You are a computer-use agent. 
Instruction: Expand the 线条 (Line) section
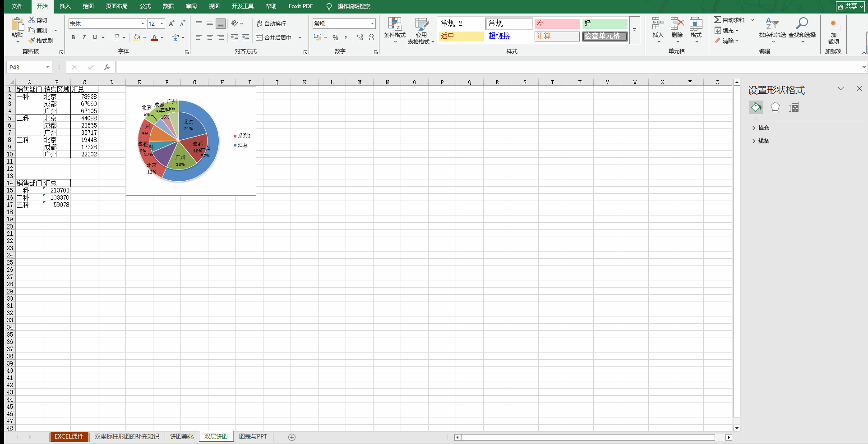(763, 141)
